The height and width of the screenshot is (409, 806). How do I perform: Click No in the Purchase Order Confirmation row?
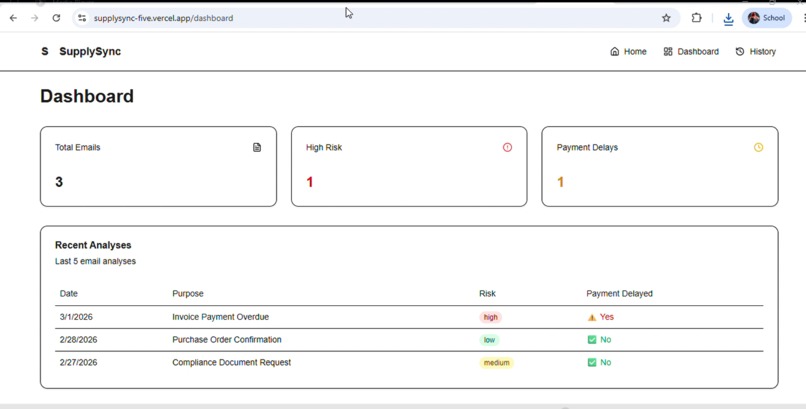coord(606,340)
